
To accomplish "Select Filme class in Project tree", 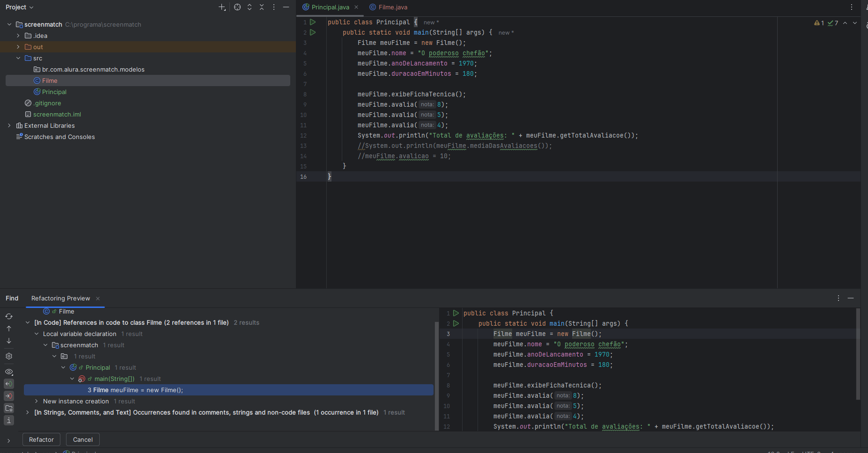I will [x=148, y=80].
